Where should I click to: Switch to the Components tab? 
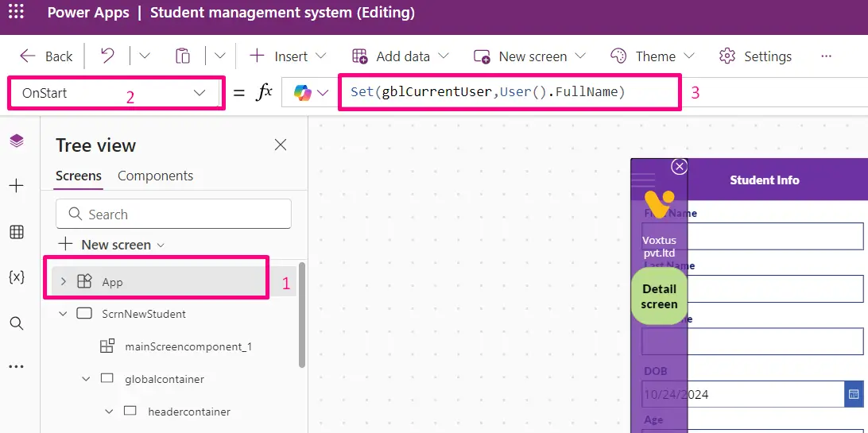click(x=156, y=176)
